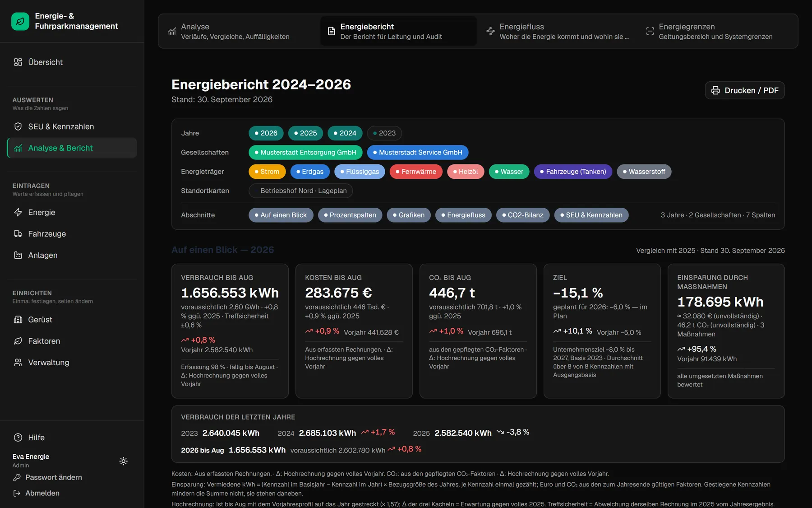This screenshot has height=508, width=812.
Task: Toggle Energiefluss section chip
Action: (464, 215)
